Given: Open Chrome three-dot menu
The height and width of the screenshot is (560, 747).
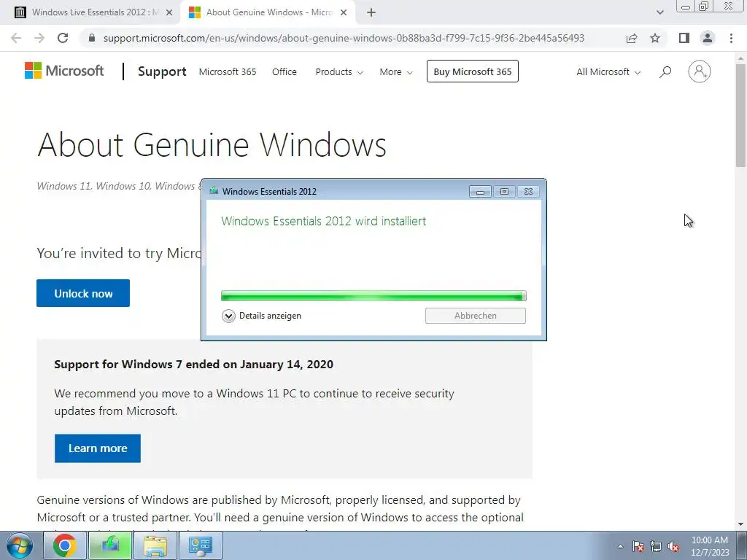Looking at the screenshot, I should tap(731, 38).
